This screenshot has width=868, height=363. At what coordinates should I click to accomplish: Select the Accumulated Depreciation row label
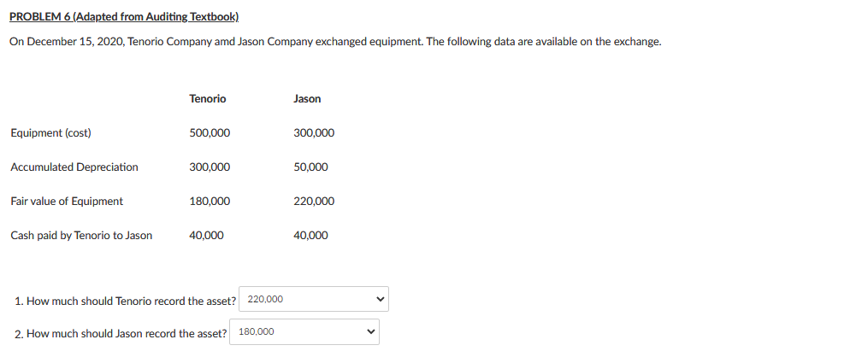tap(74, 167)
